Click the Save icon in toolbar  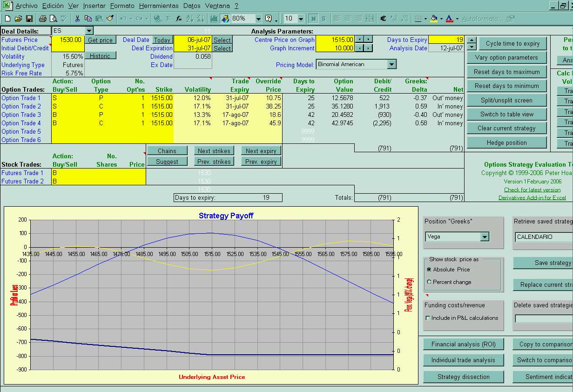[29, 19]
